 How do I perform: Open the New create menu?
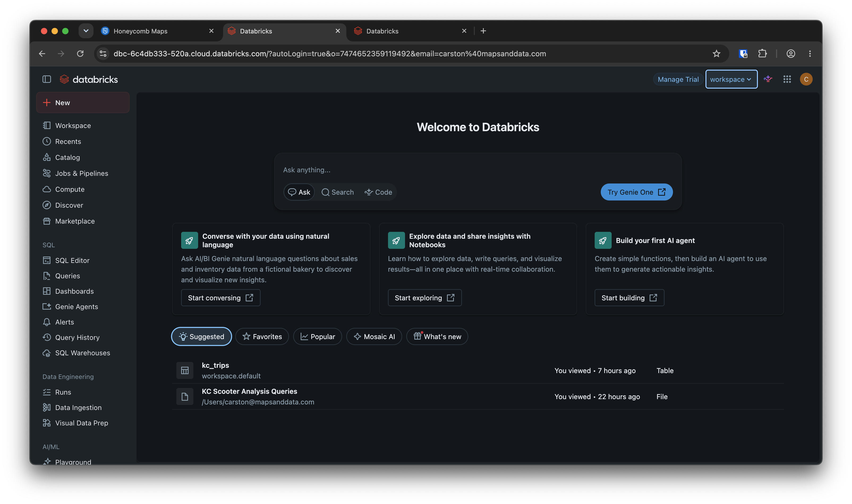[x=83, y=102]
